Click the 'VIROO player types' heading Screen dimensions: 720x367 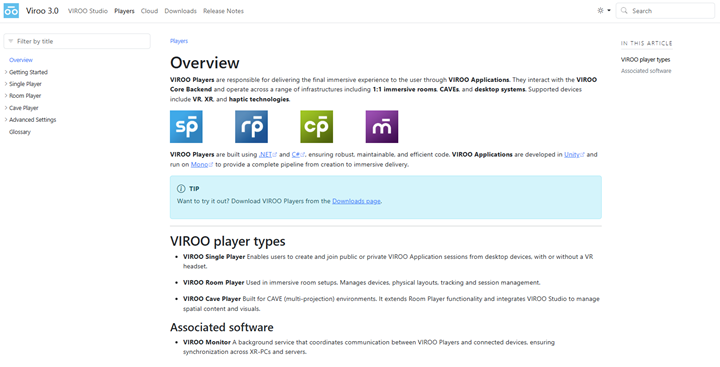click(228, 241)
